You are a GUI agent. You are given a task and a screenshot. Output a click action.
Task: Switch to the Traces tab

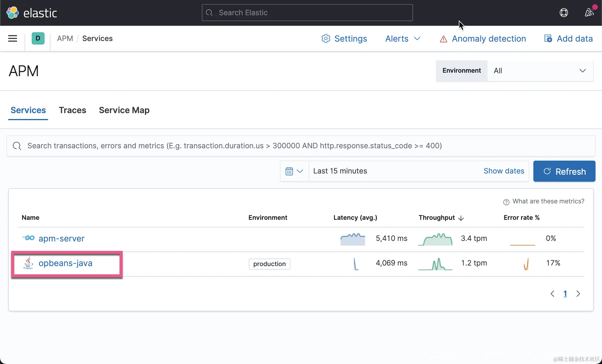[x=72, y=110]
